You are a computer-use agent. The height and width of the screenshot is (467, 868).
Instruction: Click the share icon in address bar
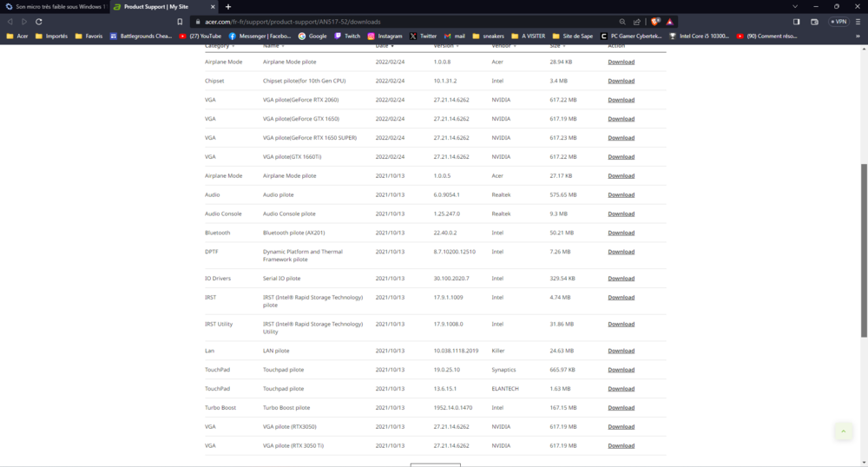pos(636,22)
